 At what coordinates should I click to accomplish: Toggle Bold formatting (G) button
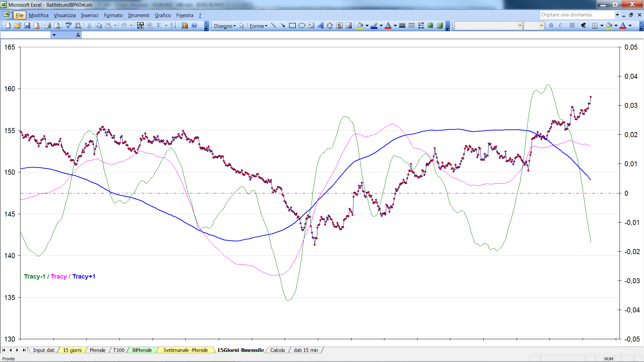coord(551,25)
